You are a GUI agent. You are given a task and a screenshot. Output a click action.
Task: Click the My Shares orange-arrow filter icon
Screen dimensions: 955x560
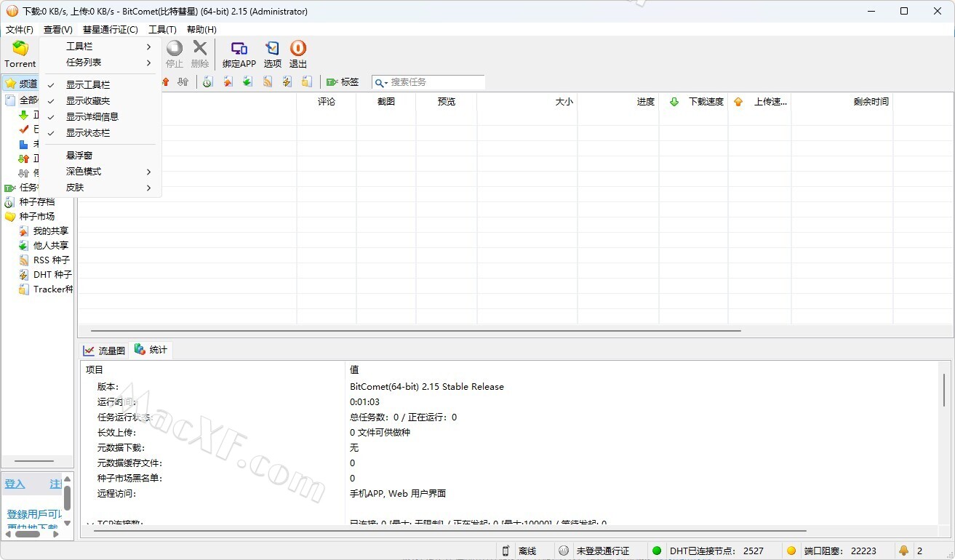[228, 82]
